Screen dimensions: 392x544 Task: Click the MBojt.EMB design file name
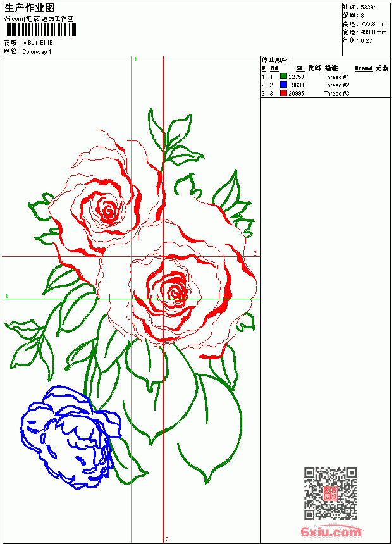point(37,43)
